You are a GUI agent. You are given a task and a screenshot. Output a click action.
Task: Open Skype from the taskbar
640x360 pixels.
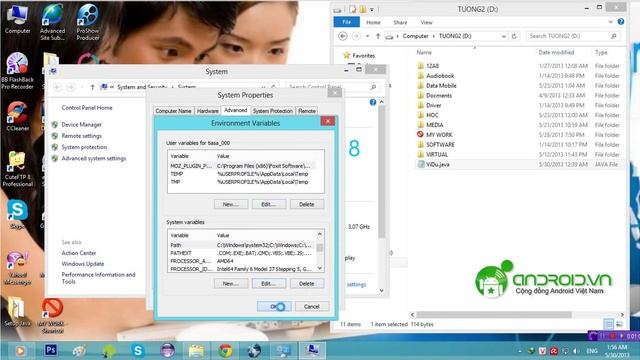[x=138, y=350]
